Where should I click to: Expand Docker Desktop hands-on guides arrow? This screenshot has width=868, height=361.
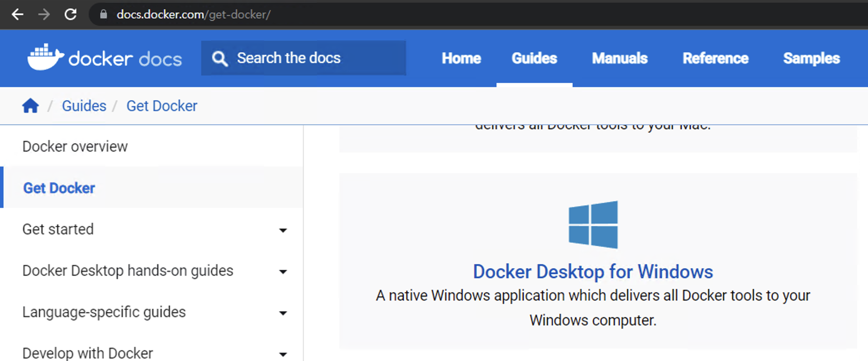tap(283, 272)
